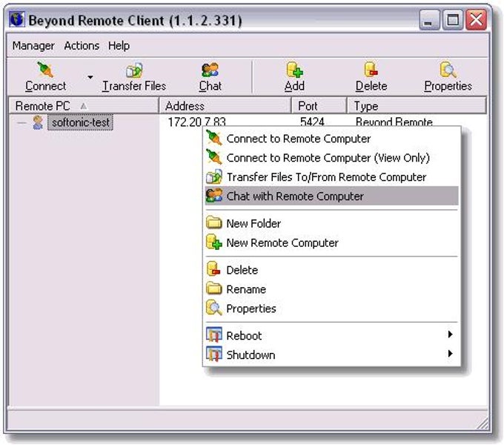Click the Connect toolbar icon
This screenshot has width=504, height=445.
(45, 70)
